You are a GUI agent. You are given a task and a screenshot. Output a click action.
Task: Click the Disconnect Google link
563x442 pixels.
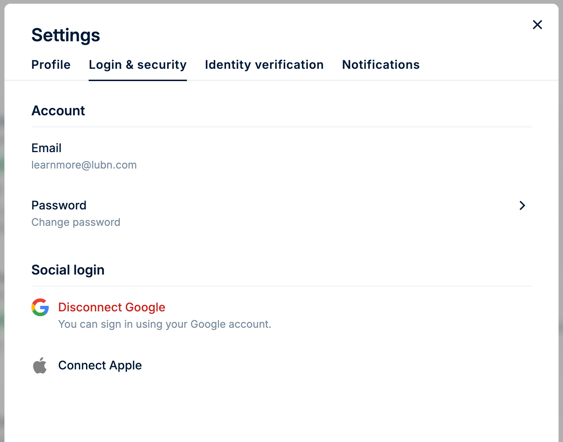[x=112, y=307]
